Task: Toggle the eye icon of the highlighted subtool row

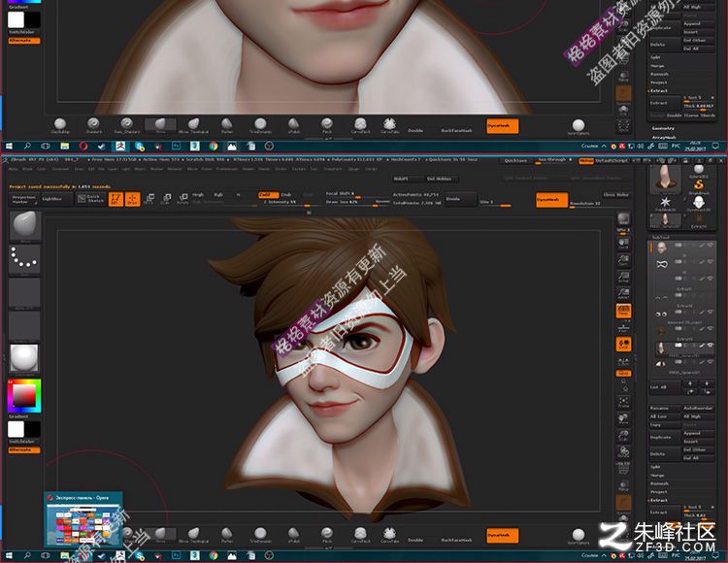Action: click(711, 346)
